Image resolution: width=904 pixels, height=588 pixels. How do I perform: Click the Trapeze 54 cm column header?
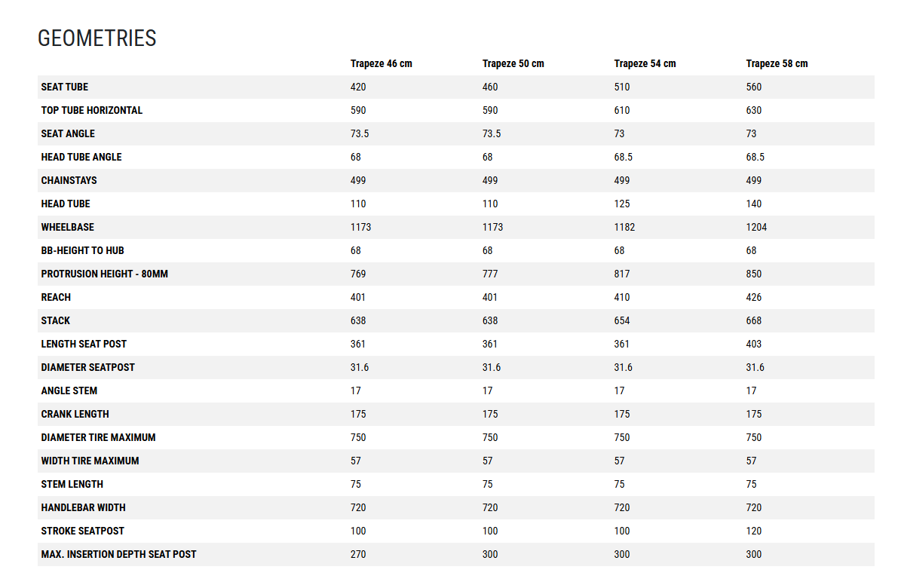(x=645, y=63)
